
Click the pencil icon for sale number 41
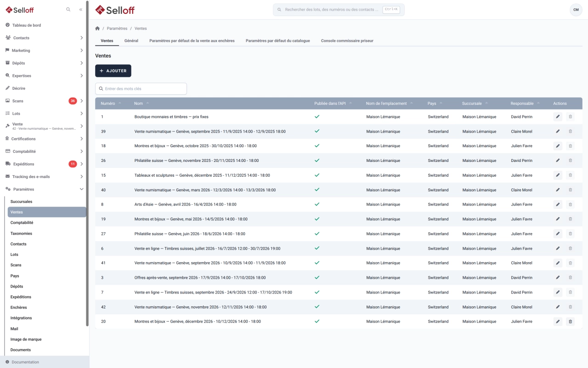tap(558, 263)
